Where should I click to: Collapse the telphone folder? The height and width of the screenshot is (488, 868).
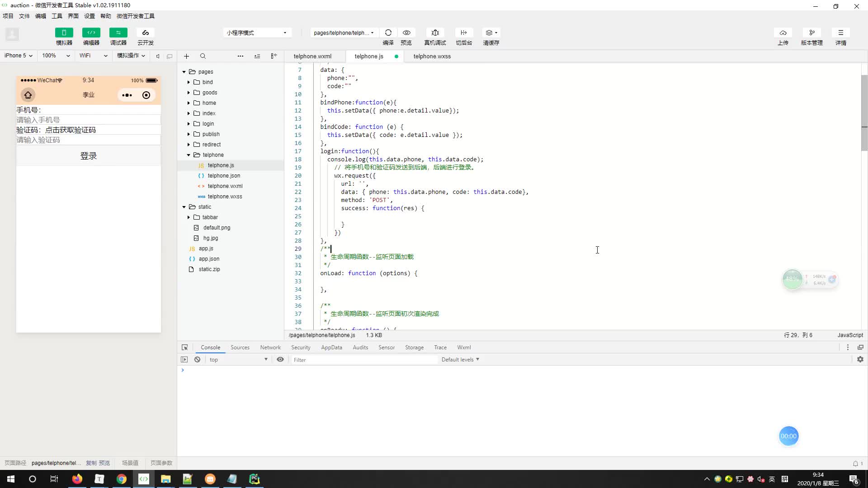(189, 155)
